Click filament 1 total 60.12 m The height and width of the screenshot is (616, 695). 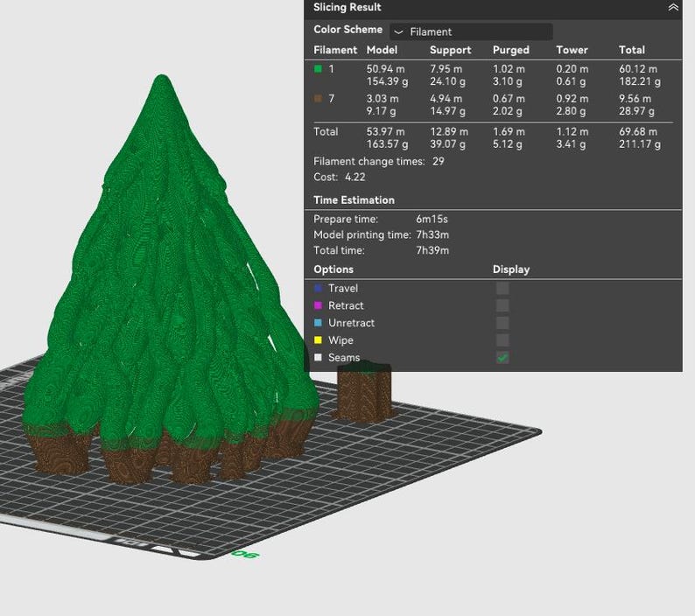tap(638, 69)
